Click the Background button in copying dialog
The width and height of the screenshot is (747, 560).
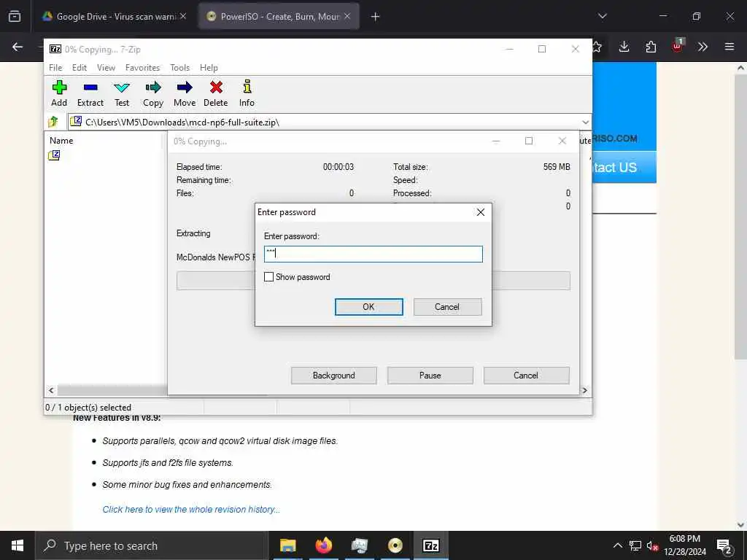(334, 376)
